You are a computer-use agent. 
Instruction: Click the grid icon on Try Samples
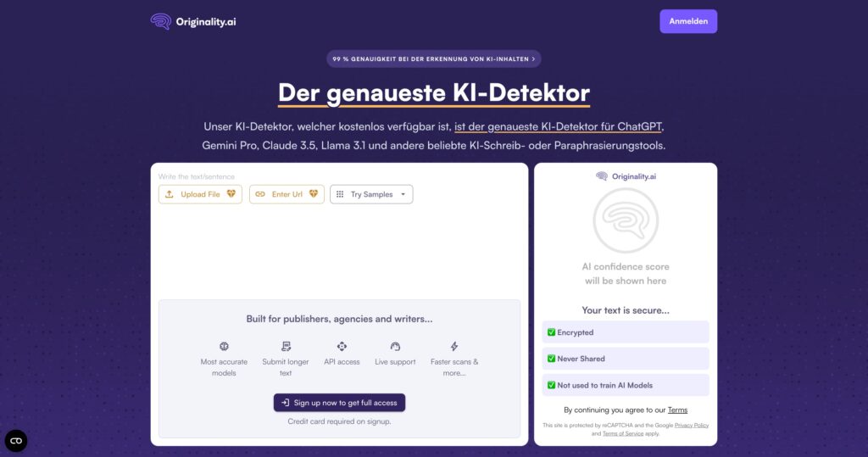tap(340, 194)
